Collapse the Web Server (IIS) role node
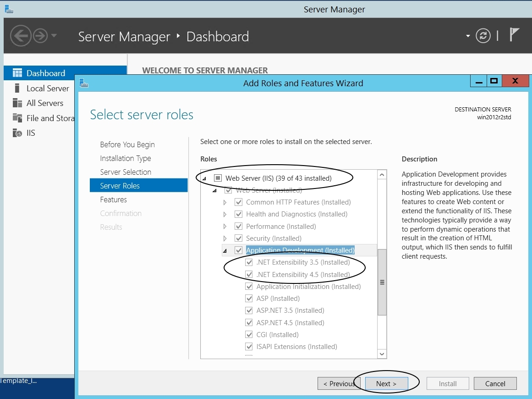This screenshot has height=399, width=532. click(x=204, y=178)
